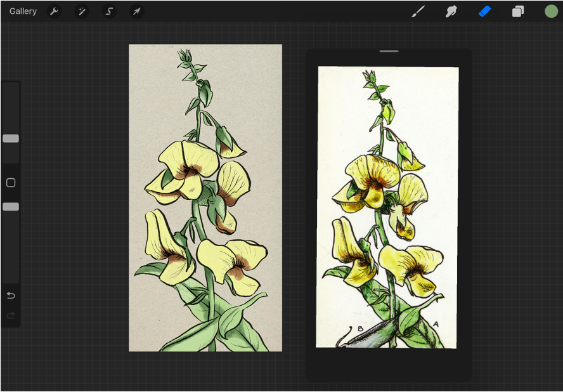Open the Adjustments magic wand menu
Viewport: 563px width, 392px height.
[81, 11]
